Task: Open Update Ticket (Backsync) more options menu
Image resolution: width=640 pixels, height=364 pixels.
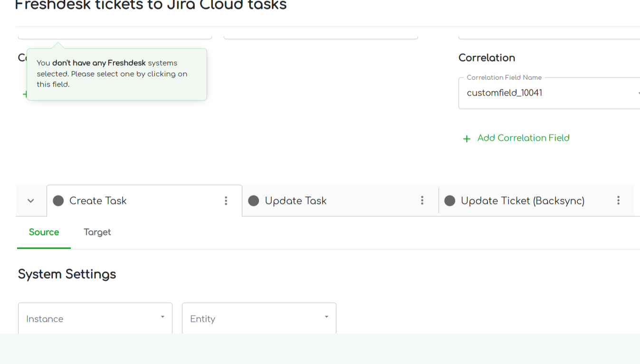Action: click(618, 201)
